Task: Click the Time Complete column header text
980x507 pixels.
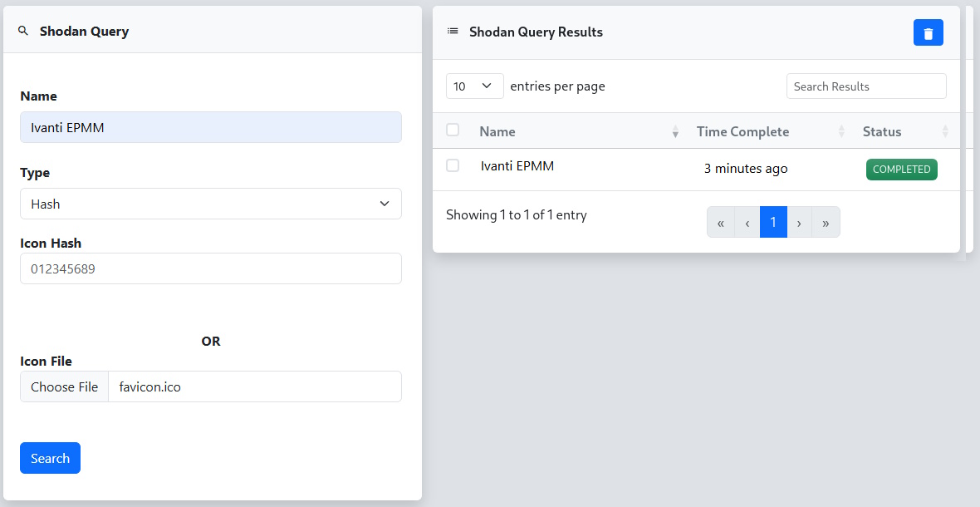Action: pyautogui.click(x=742, y=131)
